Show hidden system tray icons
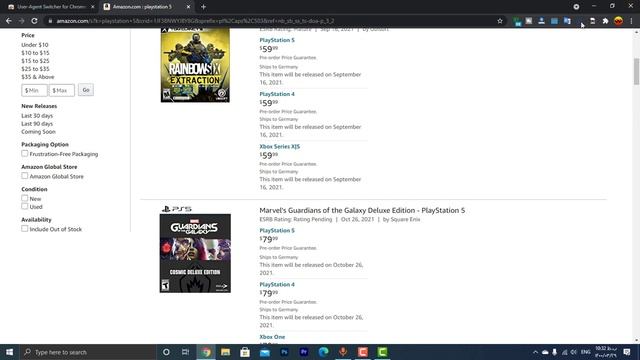The width and height of the screenshot is (640, 360). point(535,352)
